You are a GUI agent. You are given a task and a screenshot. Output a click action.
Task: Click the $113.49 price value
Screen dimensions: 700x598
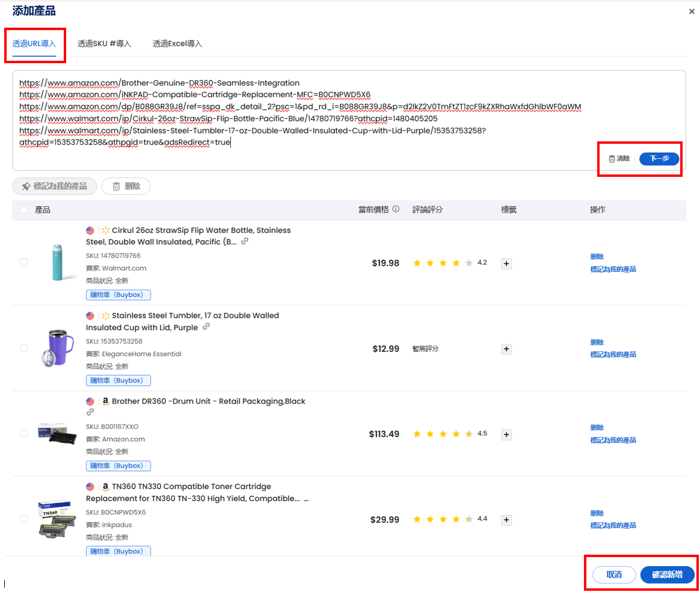pyautogui.click(x=384, y=434)
